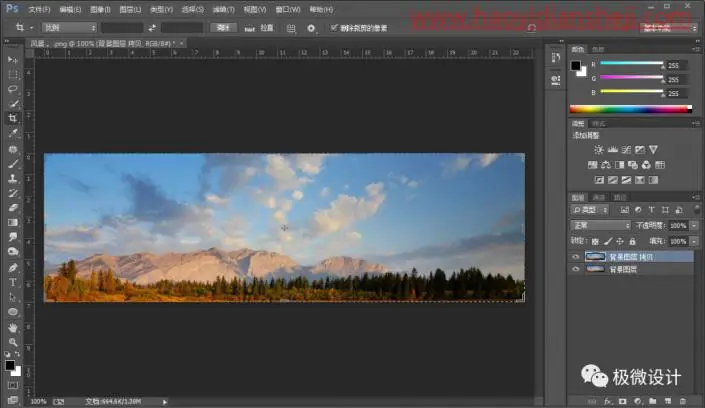The height and width of the screenshot is (408, 705).
Task: Add a Color Balance adjustment
Action: (x=606, y=165)
